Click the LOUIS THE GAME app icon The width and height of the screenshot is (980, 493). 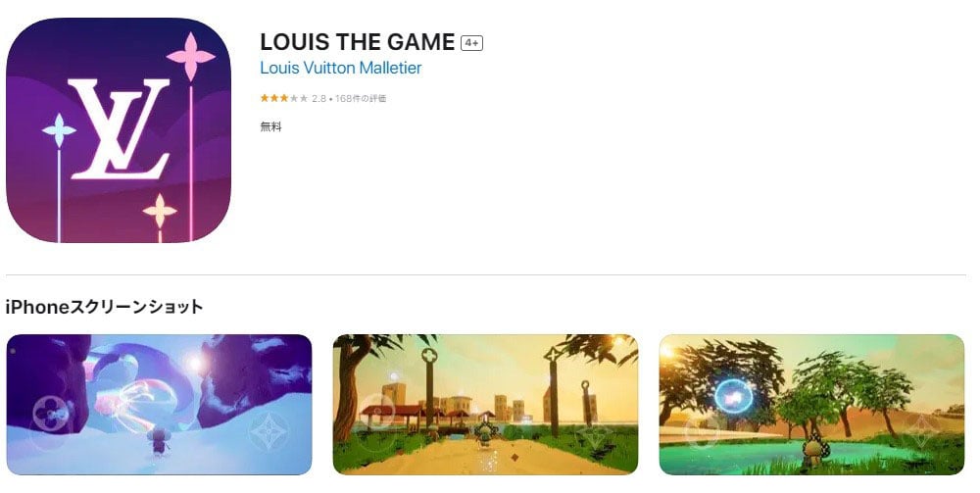(119, 130)
